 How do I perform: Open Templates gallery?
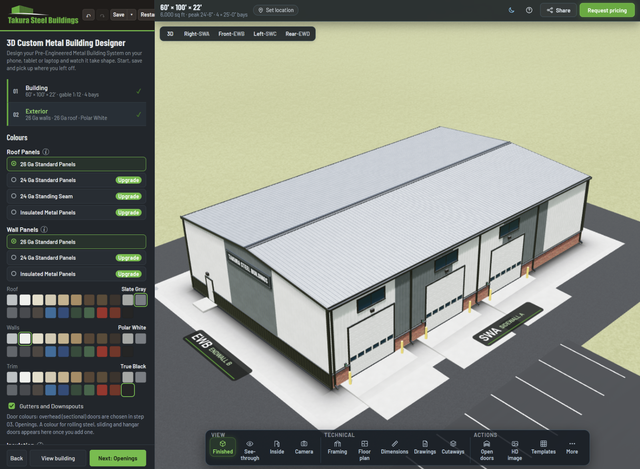[543, 448]
